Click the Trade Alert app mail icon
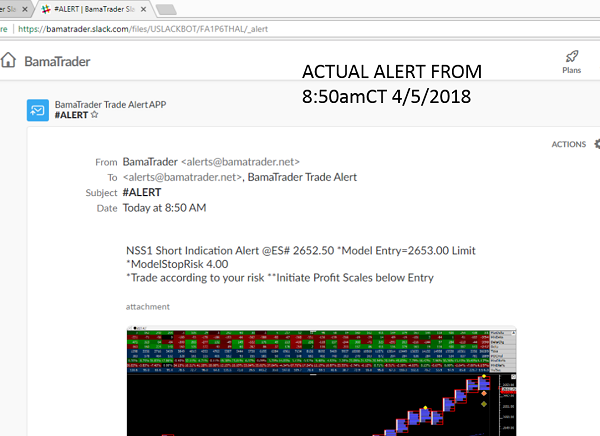This screenshot has height=436, width=600. pos(38,110)
